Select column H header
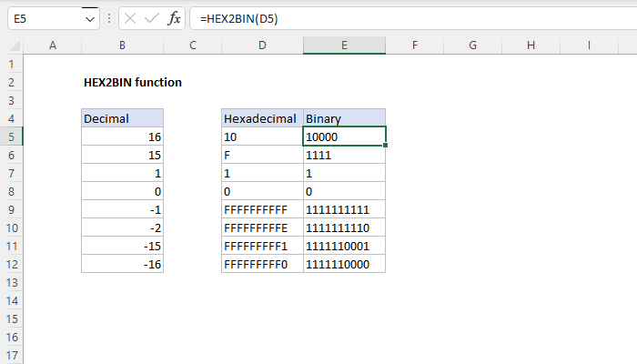 531,45
